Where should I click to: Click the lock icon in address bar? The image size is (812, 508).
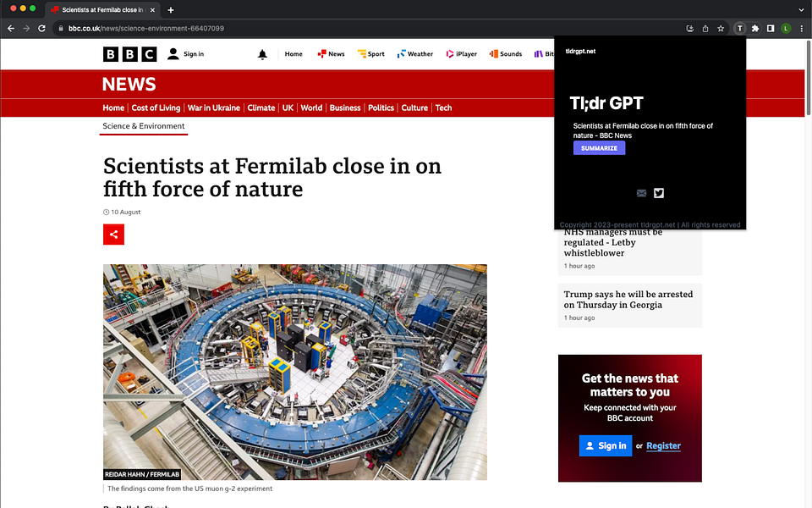point(61,29)
